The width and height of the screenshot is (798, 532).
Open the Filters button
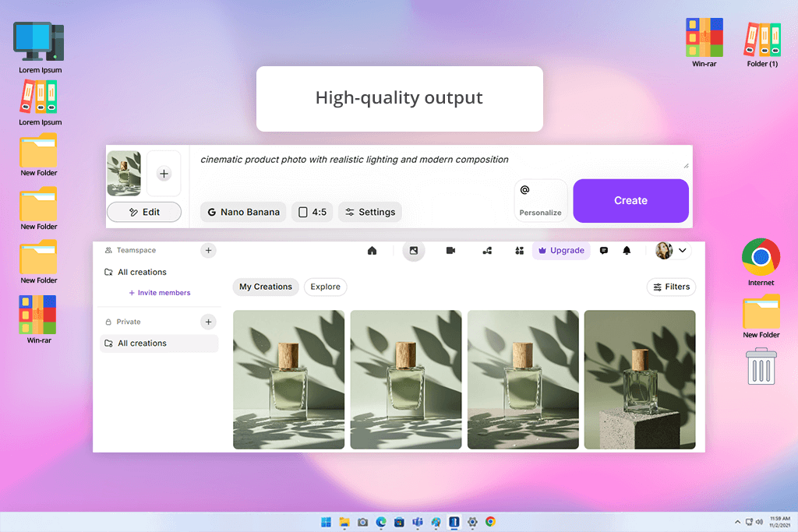click(671, 287)
